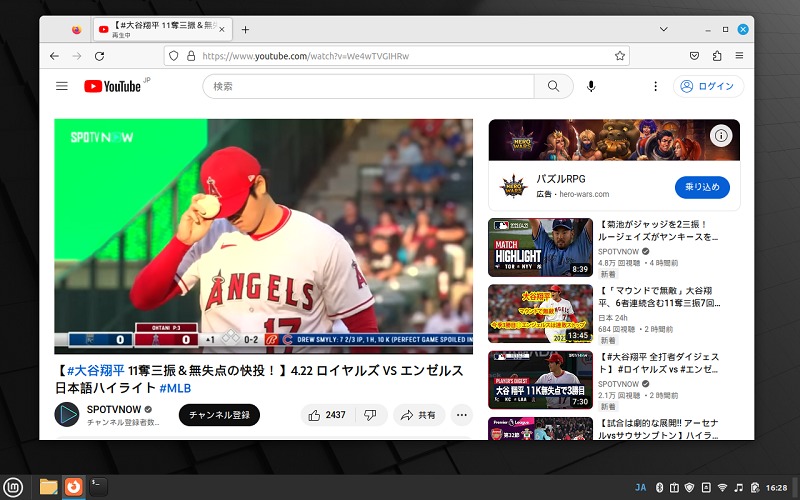This screenshot has width=800, height=500.
Task: Open the アーセナルvsサウサンプトン video title
Action: pyautogui.click(x=658, y=429)
